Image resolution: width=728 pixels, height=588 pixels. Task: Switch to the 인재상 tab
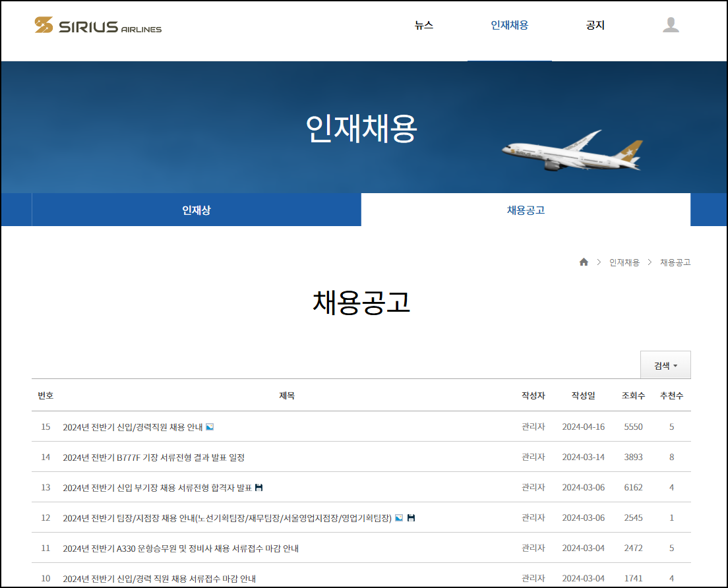pyautogui.click(x=195, y=208)
